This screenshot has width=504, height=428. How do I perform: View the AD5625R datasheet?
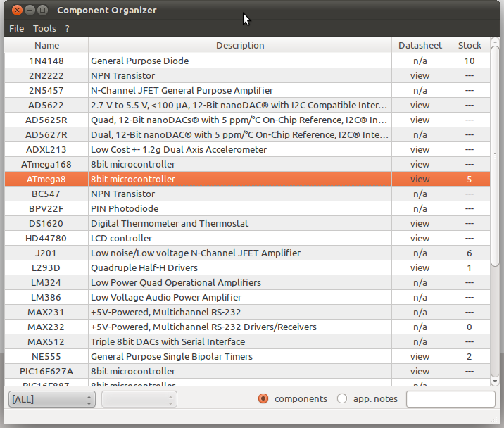(x=420, y=120)
